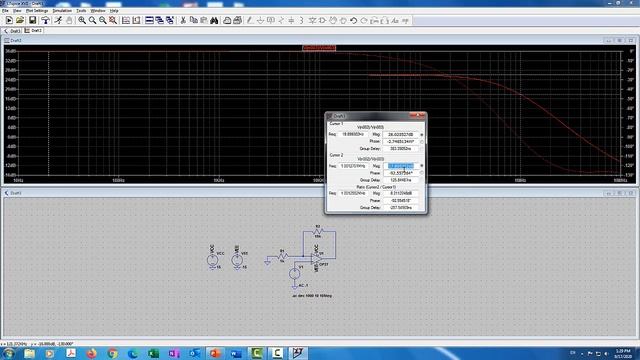Viewport: 640px width, 360px height.
Task: Click the op-amp symbol in schematic
Action: pyautogui.click(x=316, y=259)
